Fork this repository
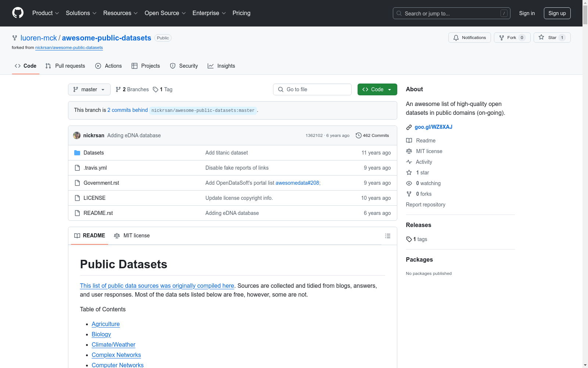The width and height of the screenshot is (588, 368). click(x=512, y=38)
